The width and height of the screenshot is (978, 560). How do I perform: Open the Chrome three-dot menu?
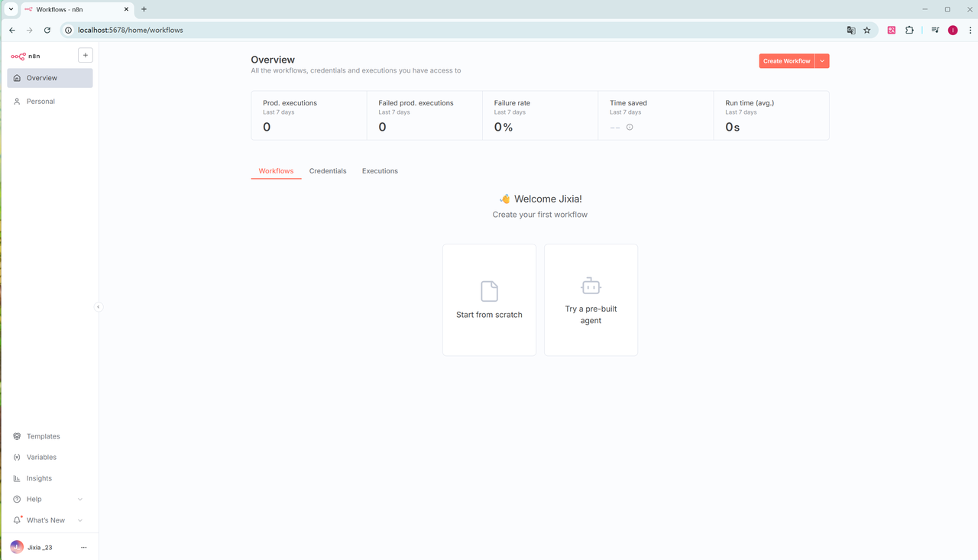(970, 30)
